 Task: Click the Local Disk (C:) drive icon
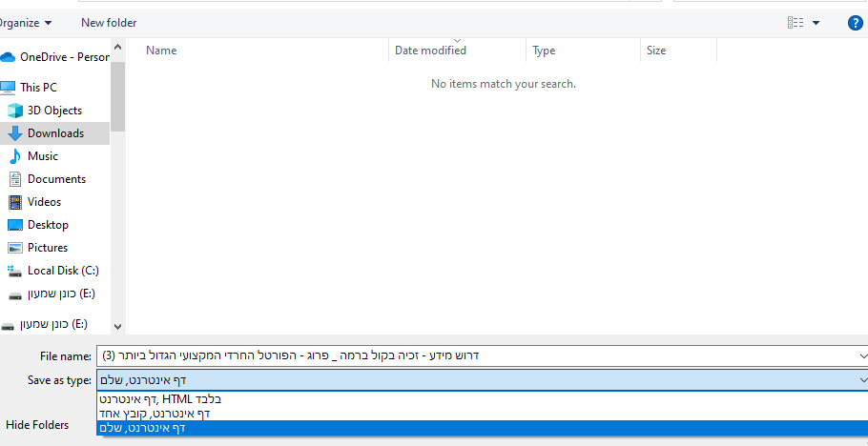tap(15, 271)
